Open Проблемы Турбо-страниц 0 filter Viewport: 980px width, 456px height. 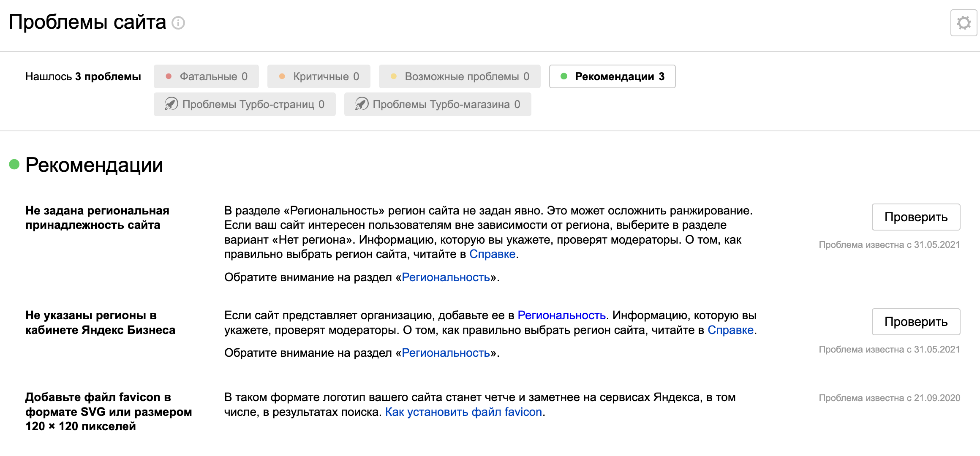(245, 104)
